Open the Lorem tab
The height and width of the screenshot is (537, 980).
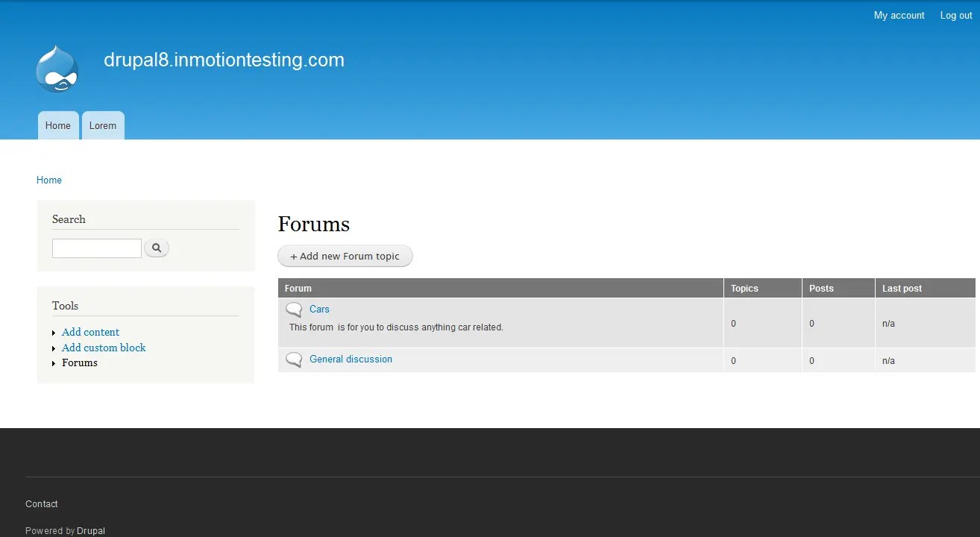click(103, 125)
